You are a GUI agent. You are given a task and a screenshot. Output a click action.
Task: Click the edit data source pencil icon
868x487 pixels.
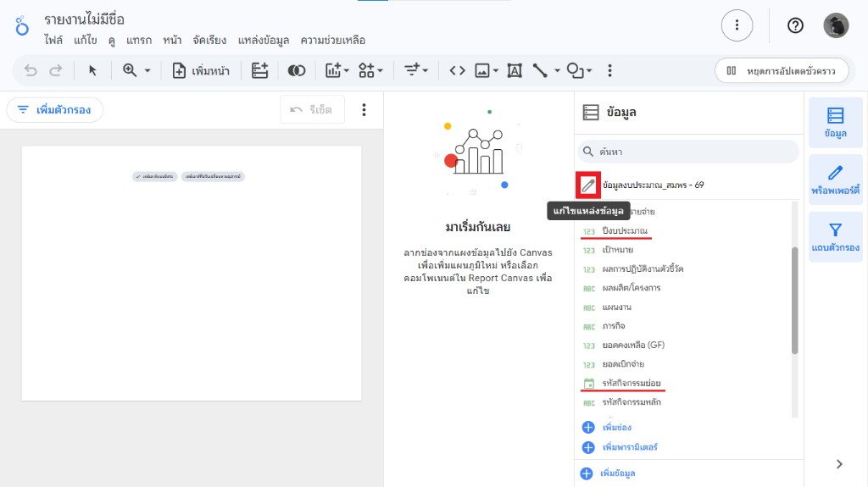coord(588,185)
